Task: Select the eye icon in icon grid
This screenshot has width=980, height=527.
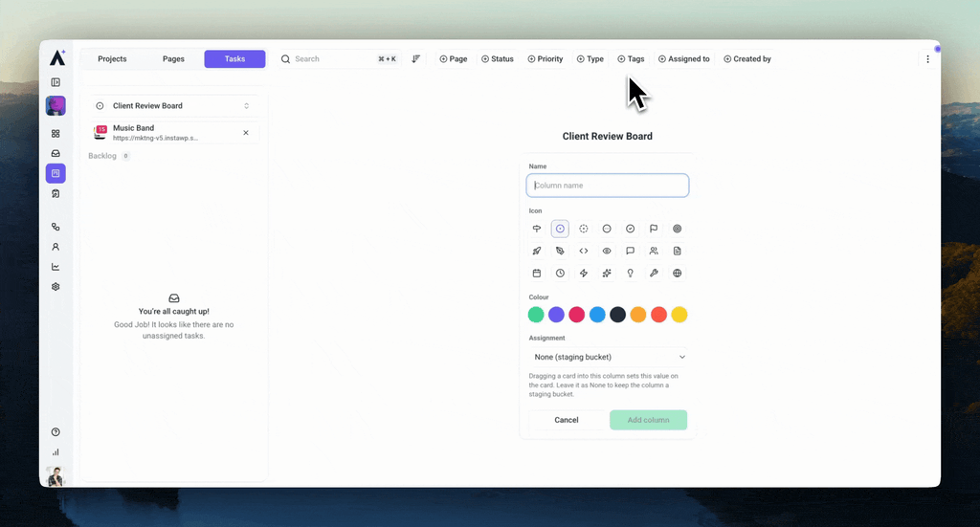Action: [606, 251]
